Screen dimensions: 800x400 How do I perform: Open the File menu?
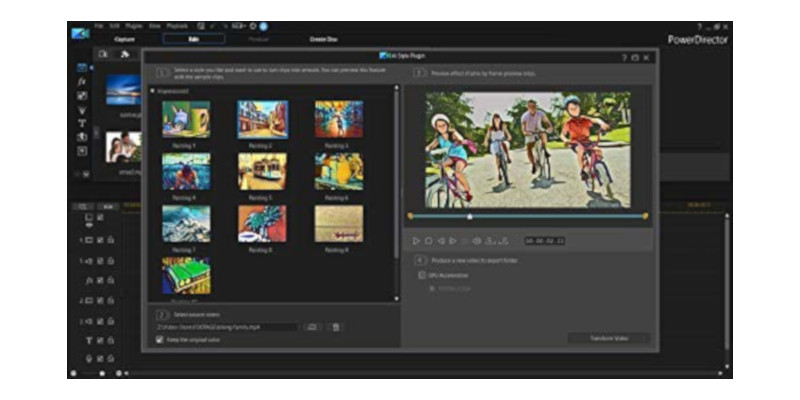coord(99,26)
